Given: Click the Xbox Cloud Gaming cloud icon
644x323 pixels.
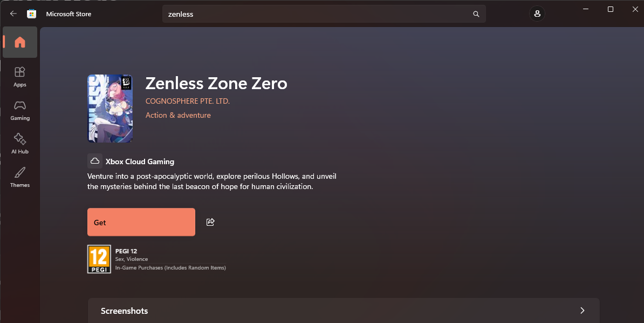Looking at the screenshot, I should (x=95, y=161).
